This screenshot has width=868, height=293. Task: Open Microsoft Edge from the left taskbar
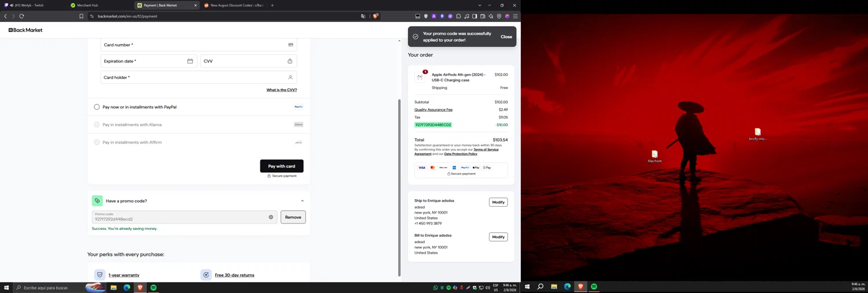(x=127, y=287)
